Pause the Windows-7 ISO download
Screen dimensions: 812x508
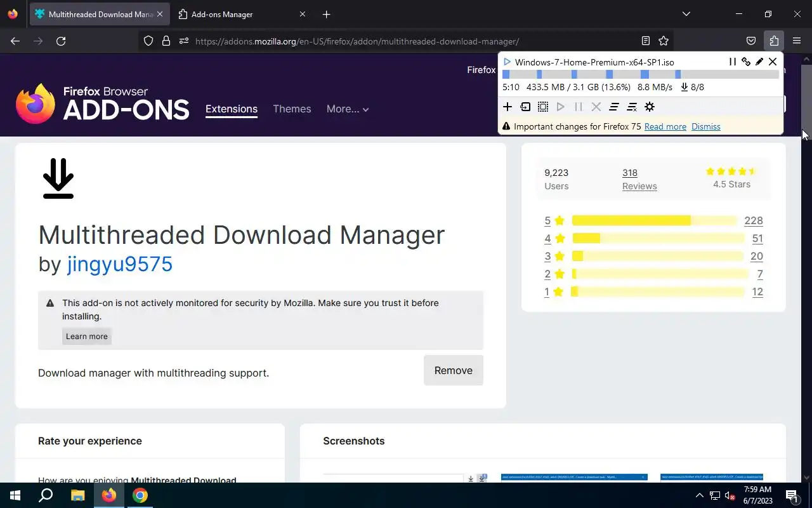point(732,62)
